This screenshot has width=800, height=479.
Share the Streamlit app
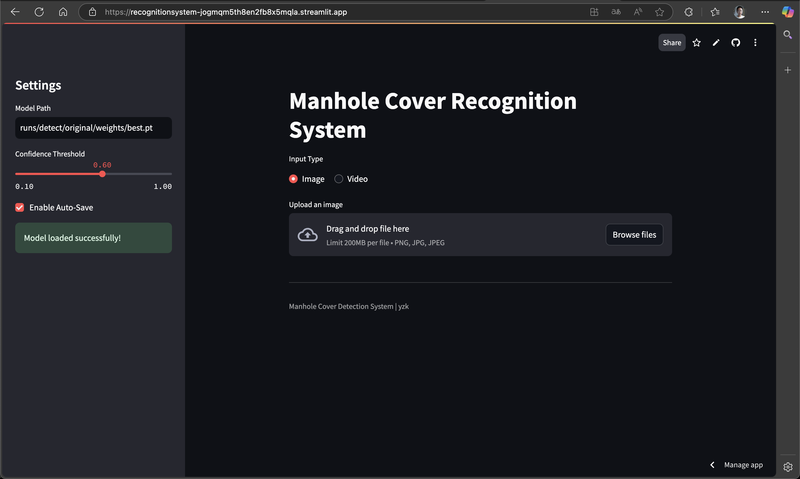coord(672,43)
